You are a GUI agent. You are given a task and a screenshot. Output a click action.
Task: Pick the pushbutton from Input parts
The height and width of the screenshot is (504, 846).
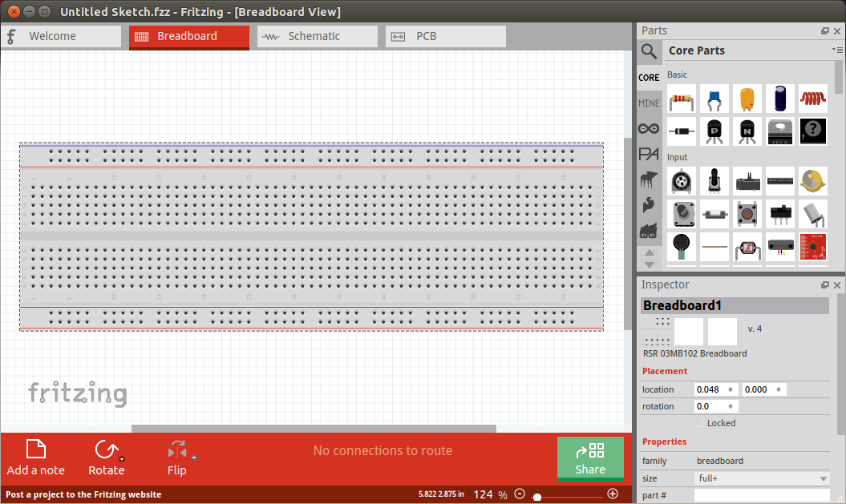tap(747, 214)
